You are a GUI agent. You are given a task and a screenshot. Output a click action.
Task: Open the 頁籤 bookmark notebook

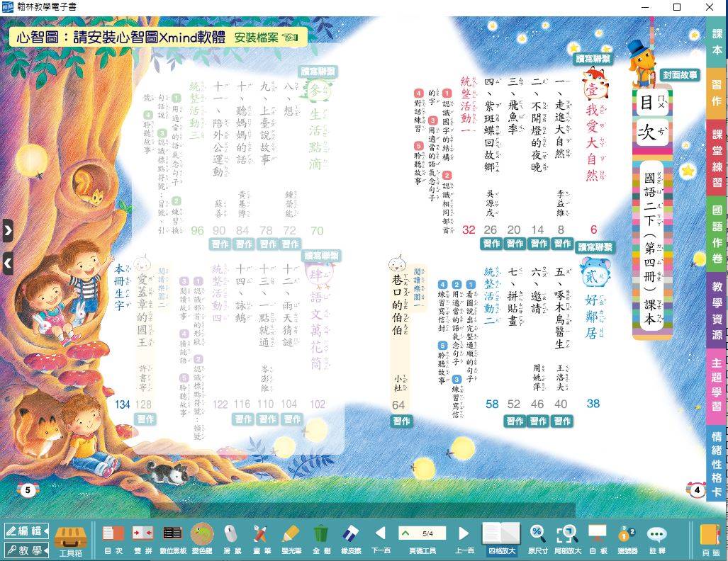point(710,540)
